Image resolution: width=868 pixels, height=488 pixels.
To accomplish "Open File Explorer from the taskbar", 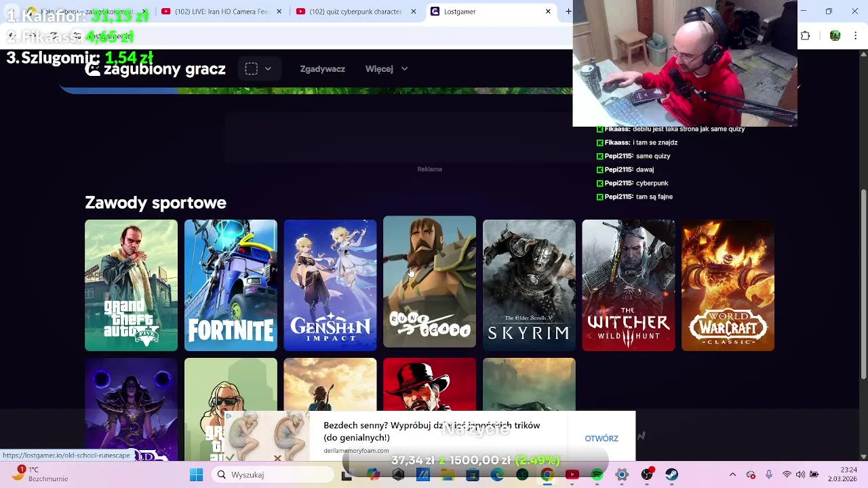I will point(448,474).
